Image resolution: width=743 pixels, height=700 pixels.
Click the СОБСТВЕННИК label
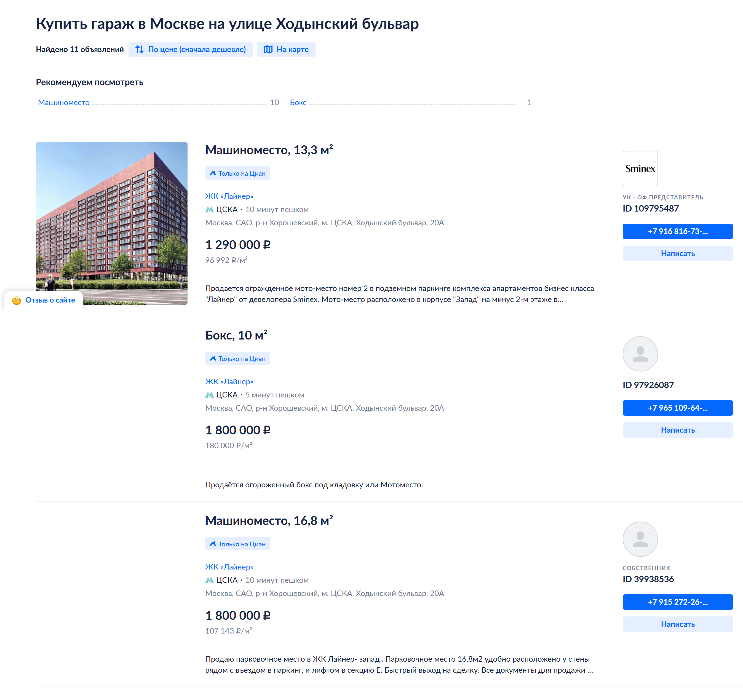(646, 568)
